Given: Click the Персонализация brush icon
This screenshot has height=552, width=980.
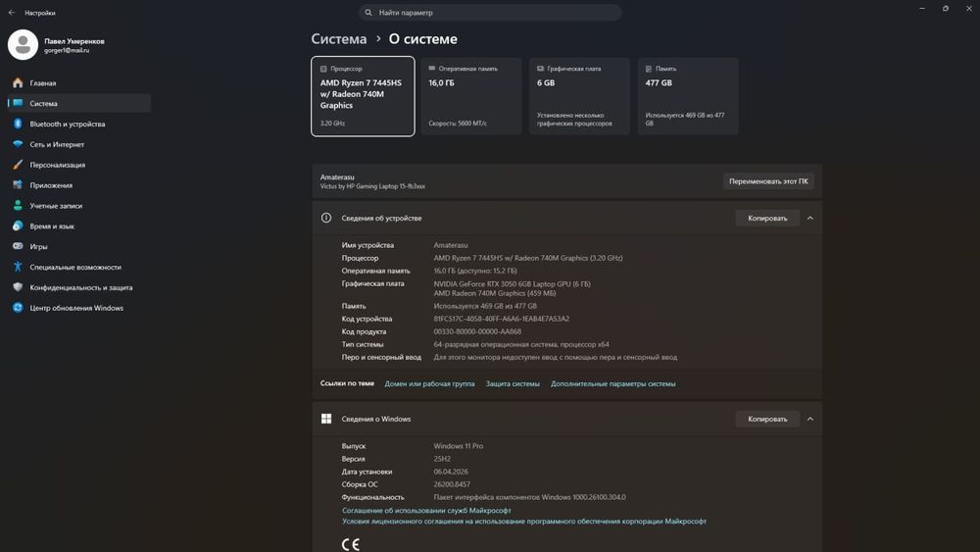Looking at the screenshot, I should (18, 165).
